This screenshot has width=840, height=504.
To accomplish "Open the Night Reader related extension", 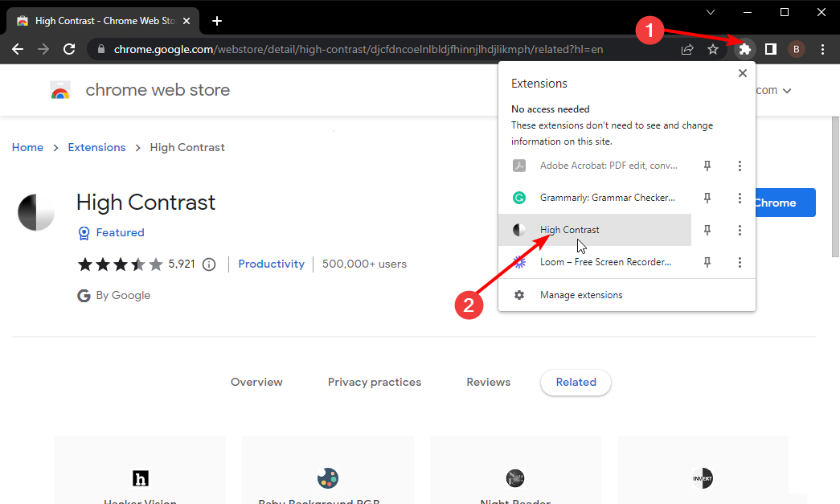I will [514, 470].
